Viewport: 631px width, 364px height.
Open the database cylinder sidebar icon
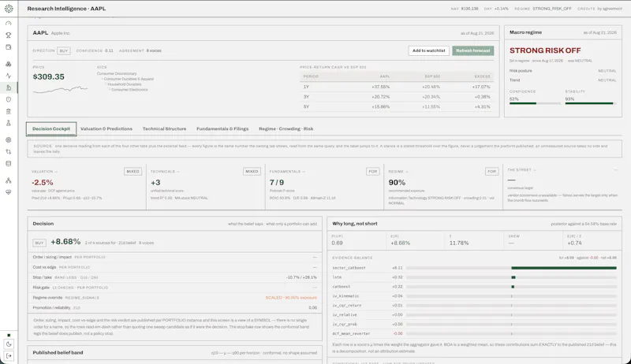pyautogui.click(x=9, y=164)
